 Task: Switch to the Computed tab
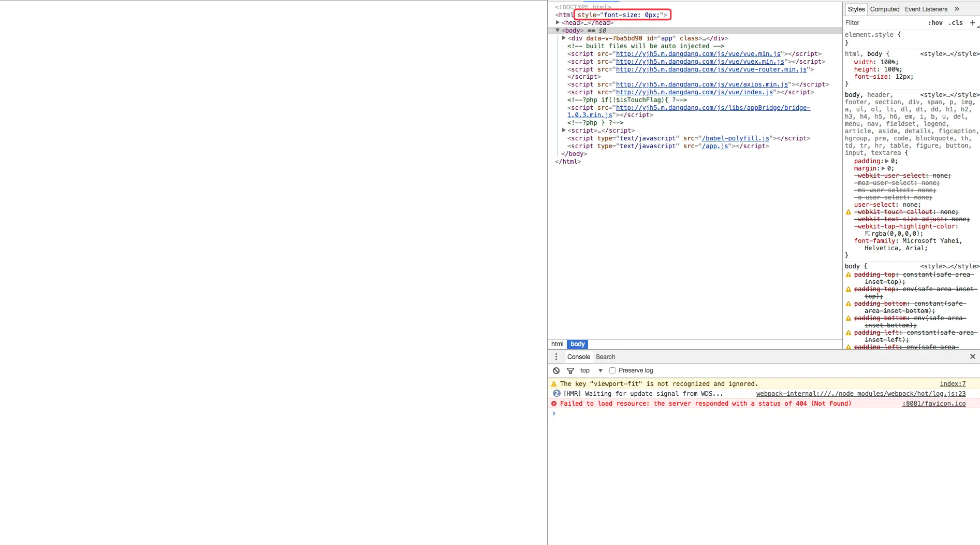(x=885, y=9)
